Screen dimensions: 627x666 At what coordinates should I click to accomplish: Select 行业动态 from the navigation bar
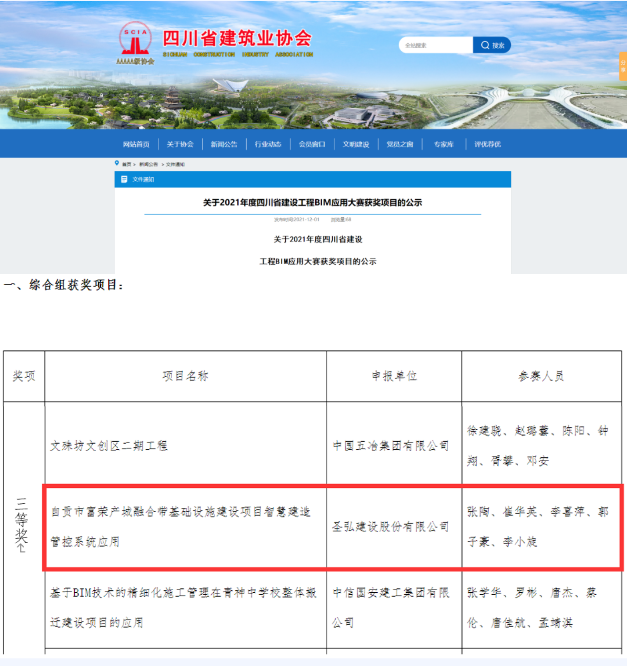pos(268,144)
